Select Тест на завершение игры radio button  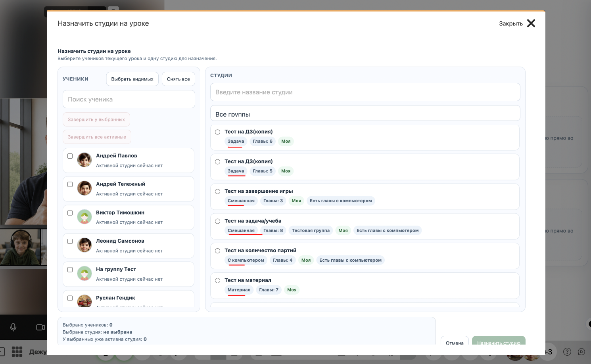[x=218, y=192]
